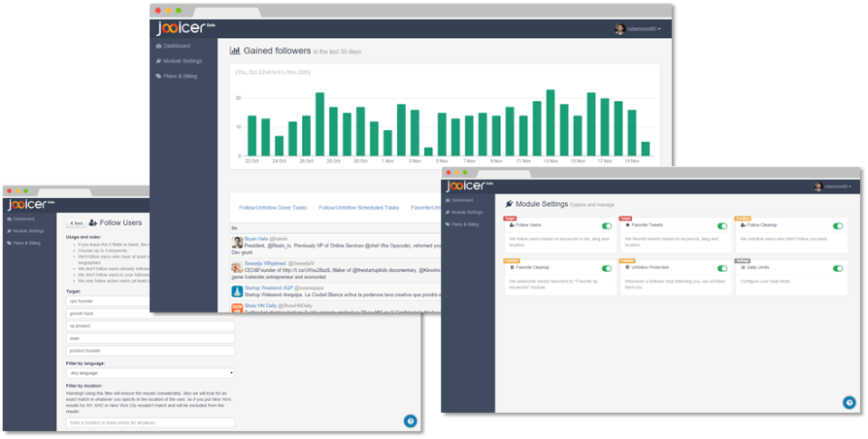Turn off Unfollow Protection switch
Image resolution: width=868 pixels, height=439 pixels.
coord(722,268)
